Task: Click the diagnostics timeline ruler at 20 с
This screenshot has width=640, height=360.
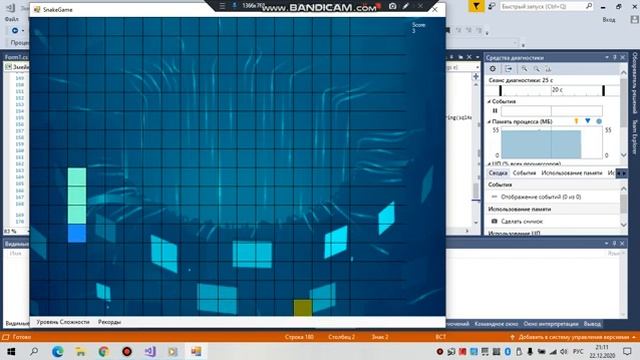Action: [557, 90]
